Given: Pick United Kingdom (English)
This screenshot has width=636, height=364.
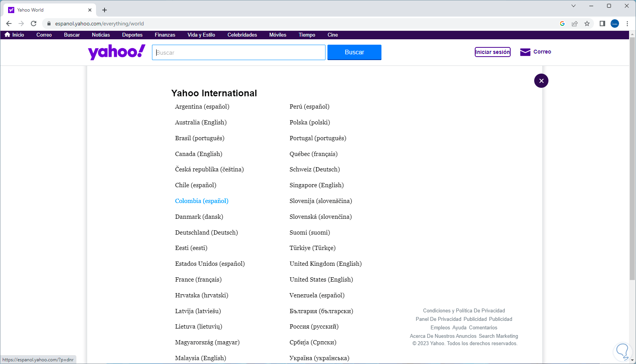Looking at the screenshot, I should pos(326,264).
